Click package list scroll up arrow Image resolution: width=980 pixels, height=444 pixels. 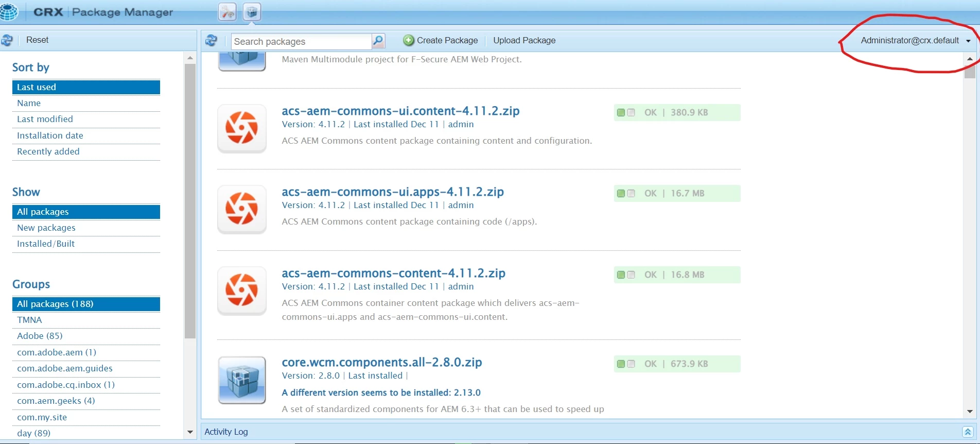pos(970,59)
